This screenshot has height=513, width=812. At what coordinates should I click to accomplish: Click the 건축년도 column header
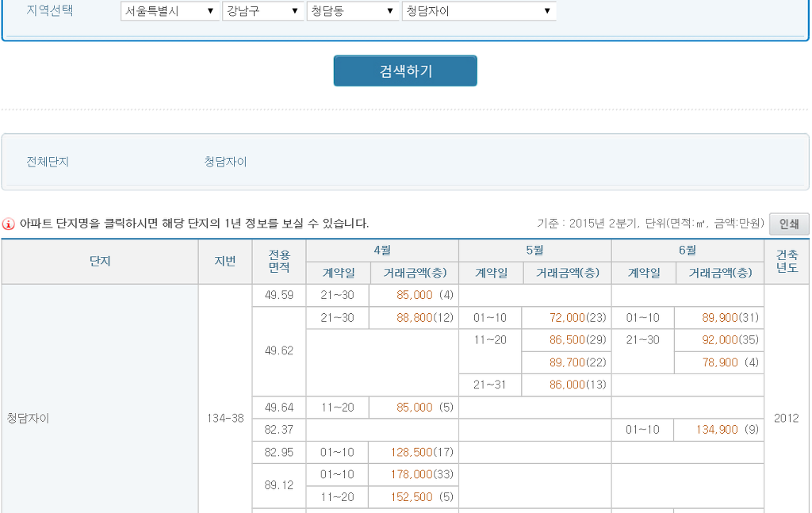pos(787,262)
